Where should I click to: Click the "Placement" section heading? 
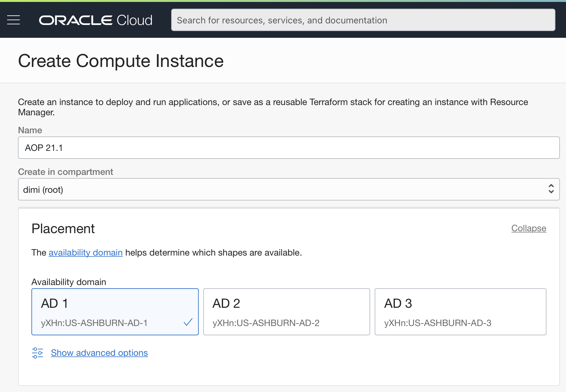coord(63,229)
